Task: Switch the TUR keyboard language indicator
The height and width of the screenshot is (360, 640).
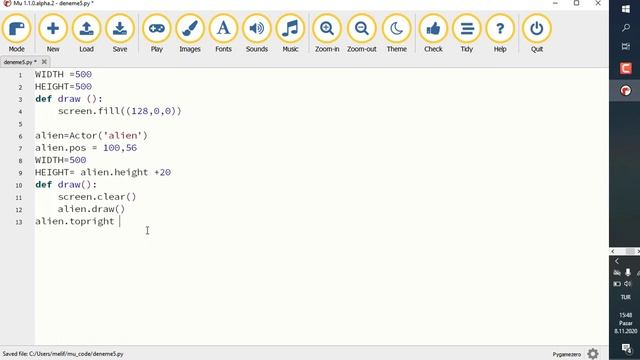Action: tap(625, 297)
